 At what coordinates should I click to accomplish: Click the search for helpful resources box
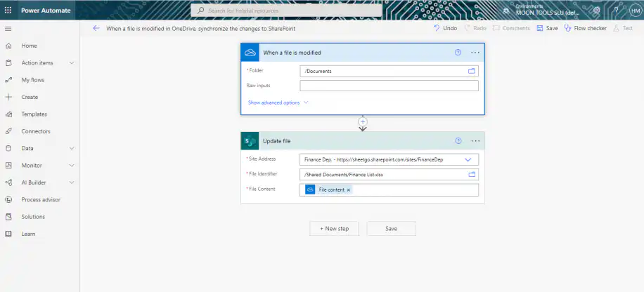(286, 11)
